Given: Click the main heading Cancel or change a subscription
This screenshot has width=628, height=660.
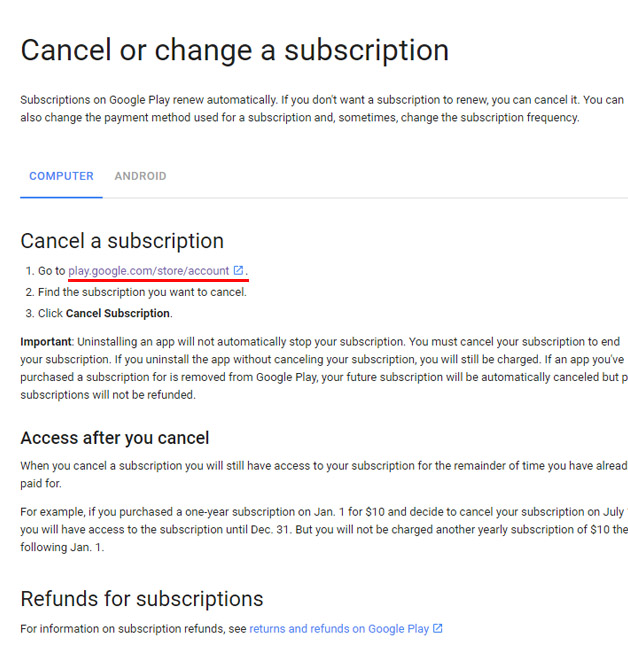Looking at the screenshot, I should [235, 51].
